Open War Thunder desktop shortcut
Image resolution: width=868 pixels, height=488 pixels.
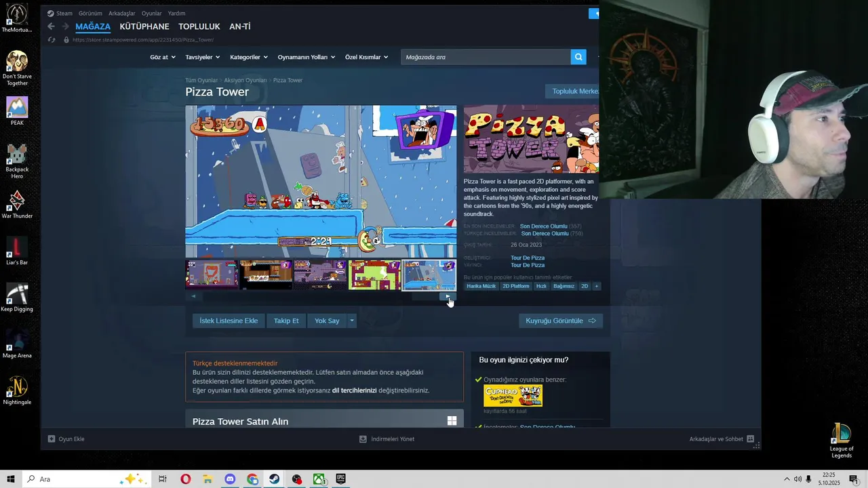click(x=17, y=205)
